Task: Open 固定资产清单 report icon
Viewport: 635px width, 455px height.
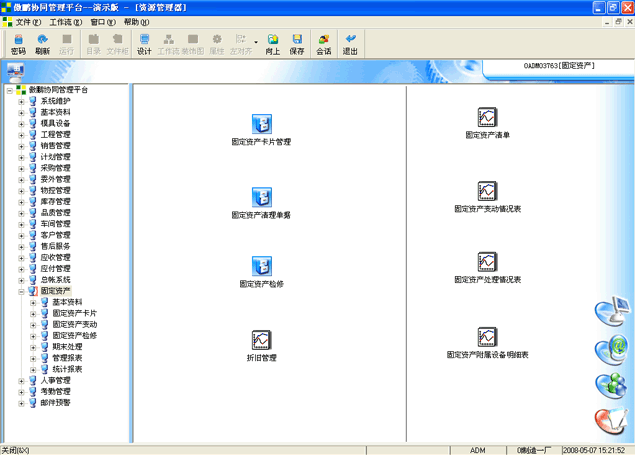Action: (487, 118)
